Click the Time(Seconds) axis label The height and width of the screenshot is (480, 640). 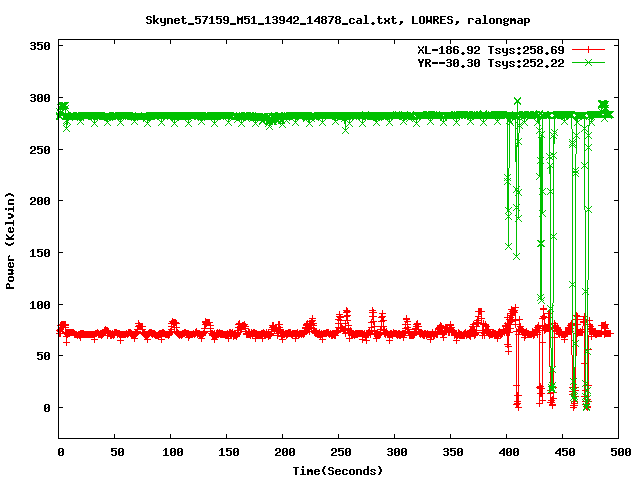(338, 471)
